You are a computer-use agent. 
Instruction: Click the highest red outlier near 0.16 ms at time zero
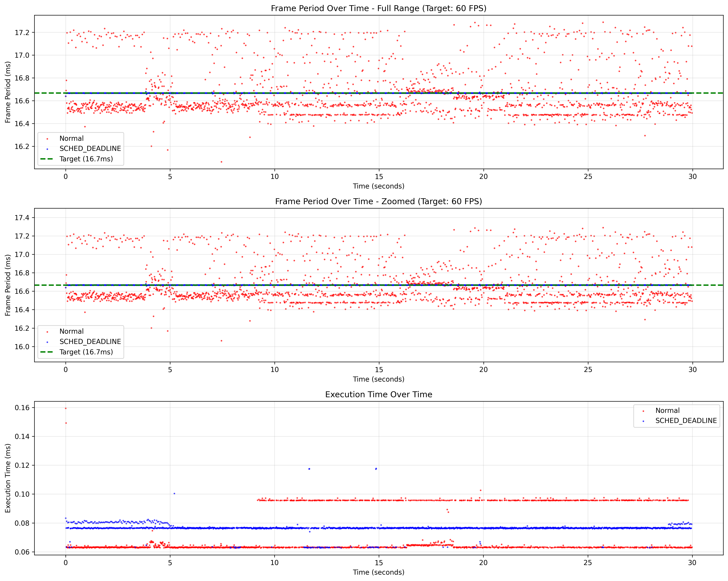(65, 408)
